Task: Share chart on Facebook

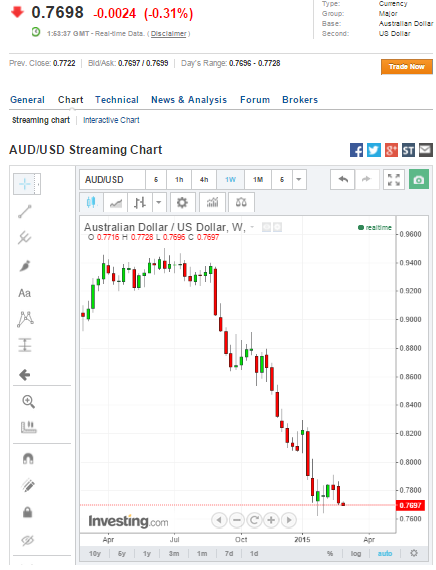Action: (356, 150)
